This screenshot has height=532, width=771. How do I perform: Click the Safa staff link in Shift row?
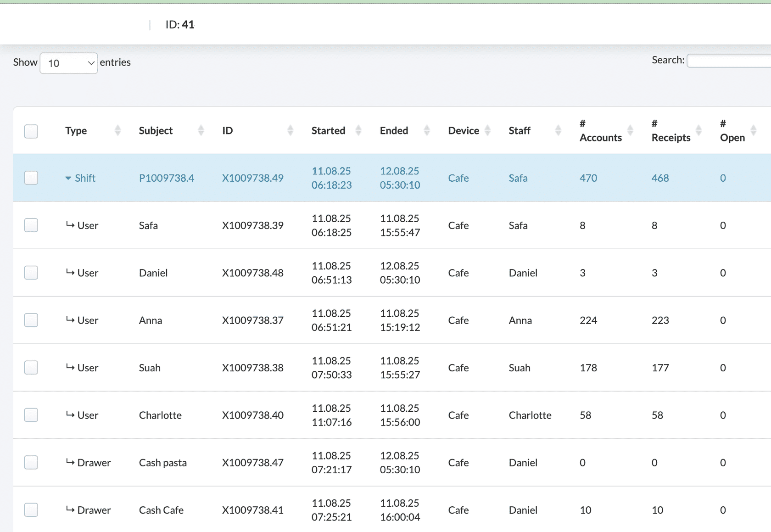pyautogui.click(x=518, y=178)
